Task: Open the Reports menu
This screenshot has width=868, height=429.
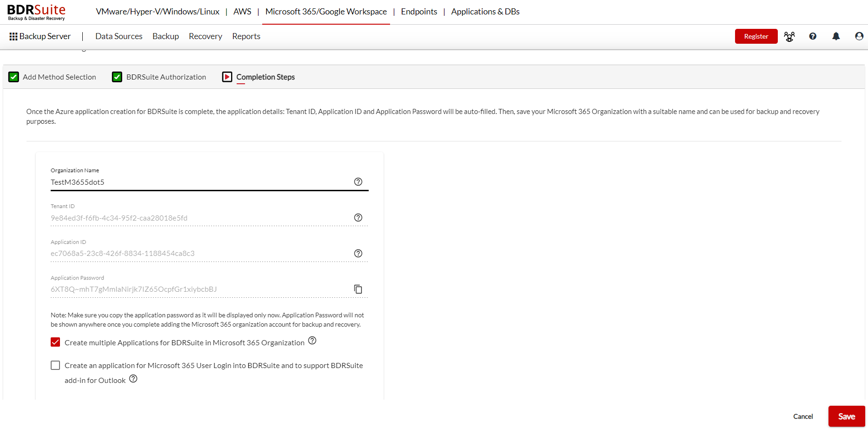Action: pyautogui.click(x=246, y=36)
